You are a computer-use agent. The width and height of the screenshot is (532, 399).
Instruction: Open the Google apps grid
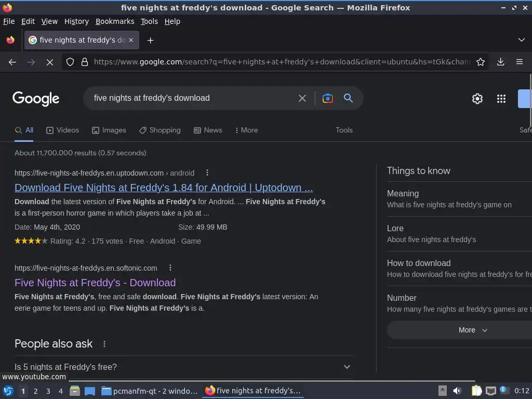[x=501, y=99]
